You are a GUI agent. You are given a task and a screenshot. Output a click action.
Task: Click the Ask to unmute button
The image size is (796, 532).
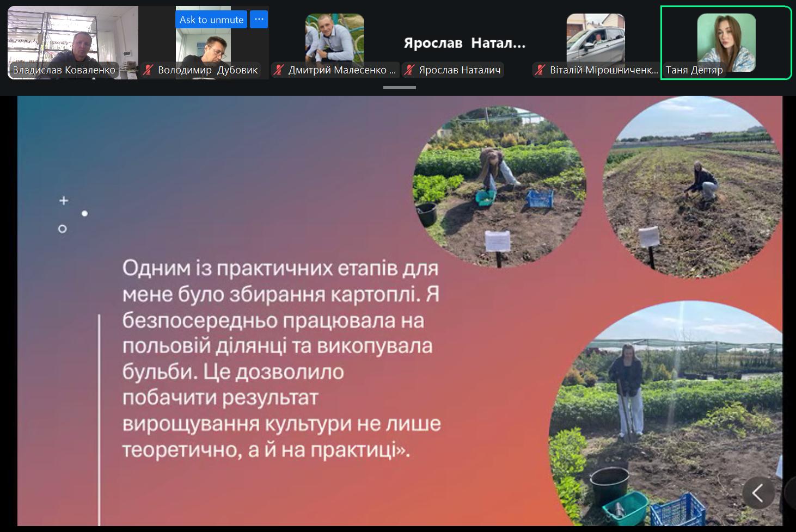coord(211,20)
